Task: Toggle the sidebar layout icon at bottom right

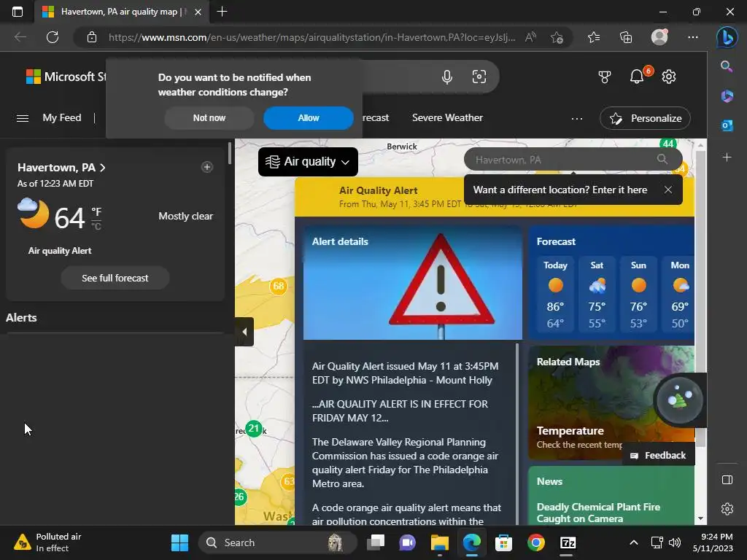Action: (x=727, y=480)
